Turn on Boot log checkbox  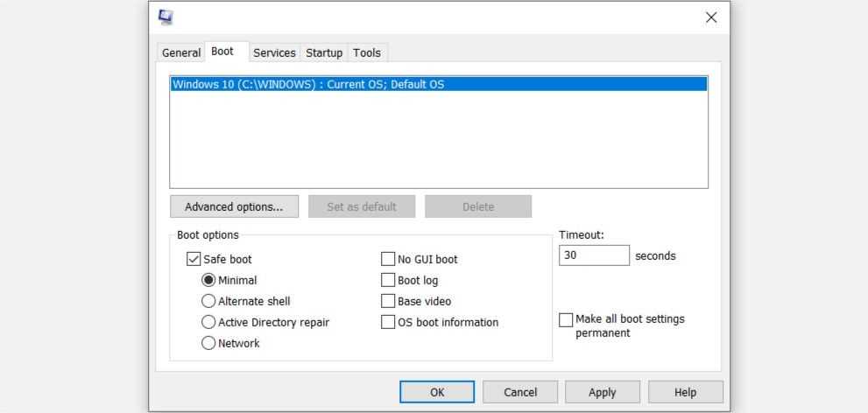[388, 280]
